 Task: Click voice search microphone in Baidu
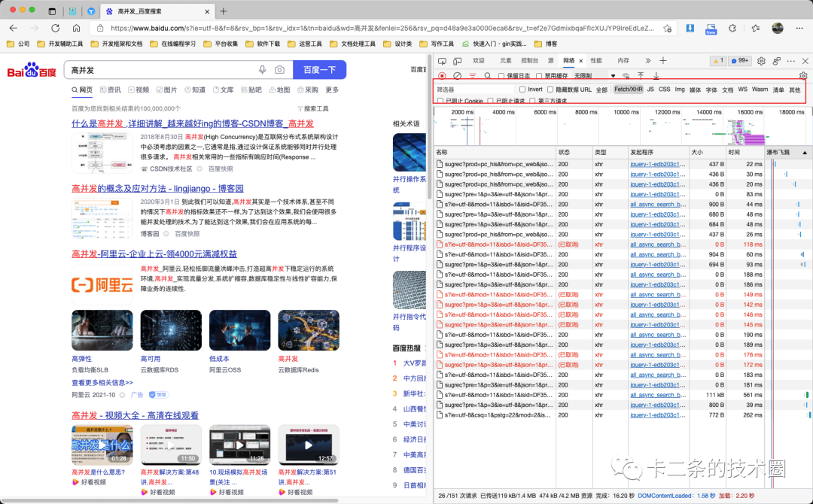[x=263, y=70]
